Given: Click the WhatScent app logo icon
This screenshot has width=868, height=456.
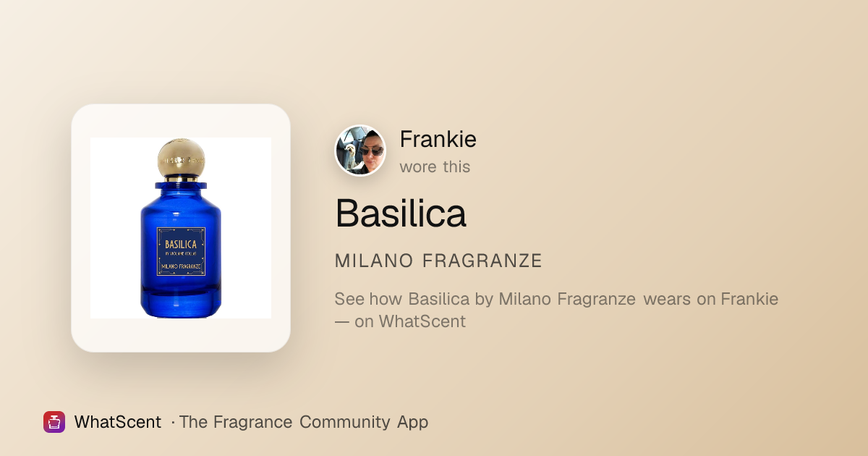Looking at the screenshot, I should [x=54, y=422].
